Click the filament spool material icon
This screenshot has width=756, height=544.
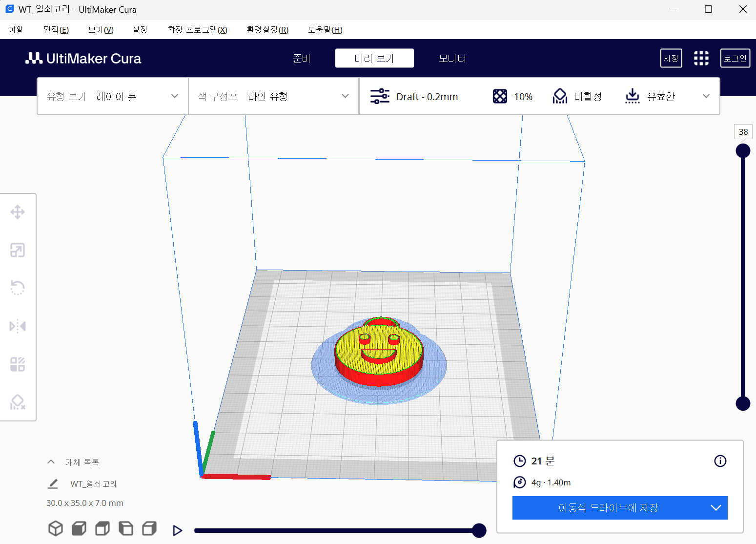coord(520,482)
